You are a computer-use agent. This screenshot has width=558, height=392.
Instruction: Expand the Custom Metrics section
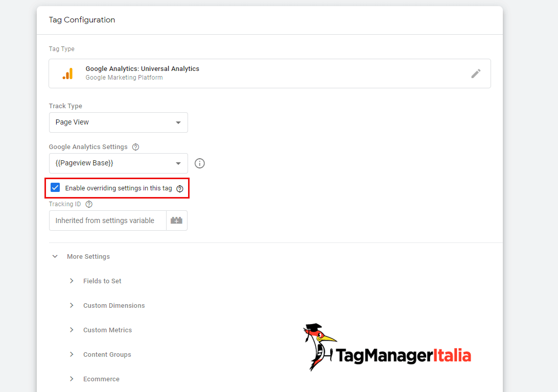coord(72,330)
